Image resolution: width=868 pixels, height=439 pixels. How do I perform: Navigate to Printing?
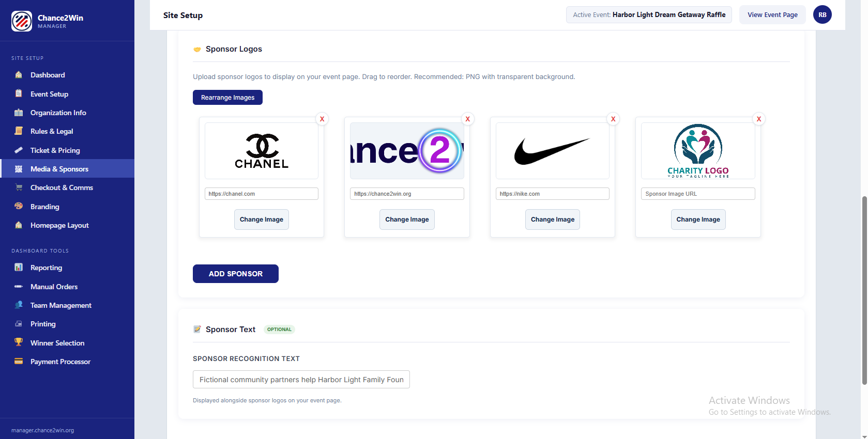coord(67,324)
